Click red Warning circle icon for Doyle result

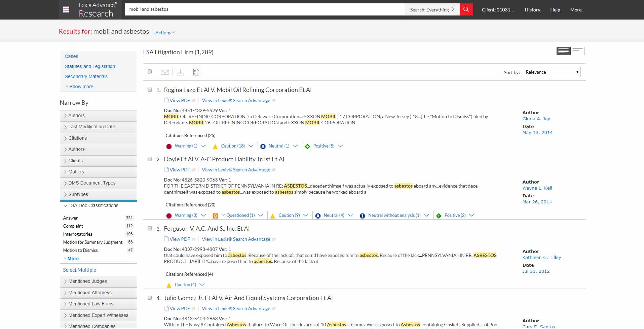click(169, 216)
